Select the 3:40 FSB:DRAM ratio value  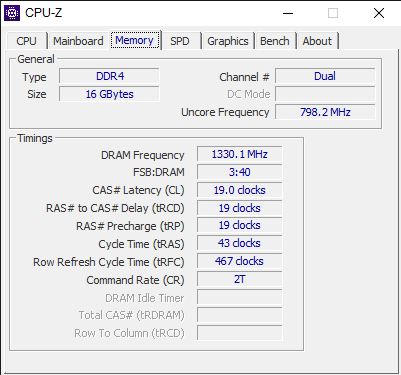(x=239, y=172)
